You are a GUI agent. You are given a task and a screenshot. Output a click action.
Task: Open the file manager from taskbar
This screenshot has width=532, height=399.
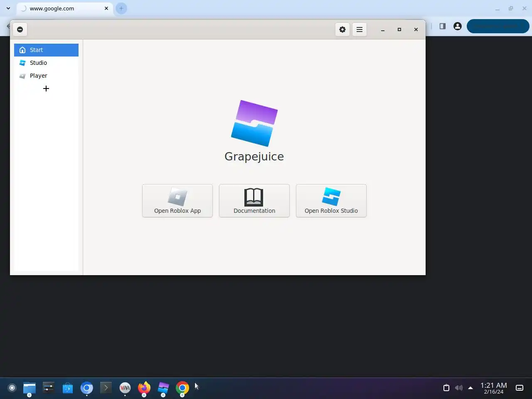click(30, 388)
